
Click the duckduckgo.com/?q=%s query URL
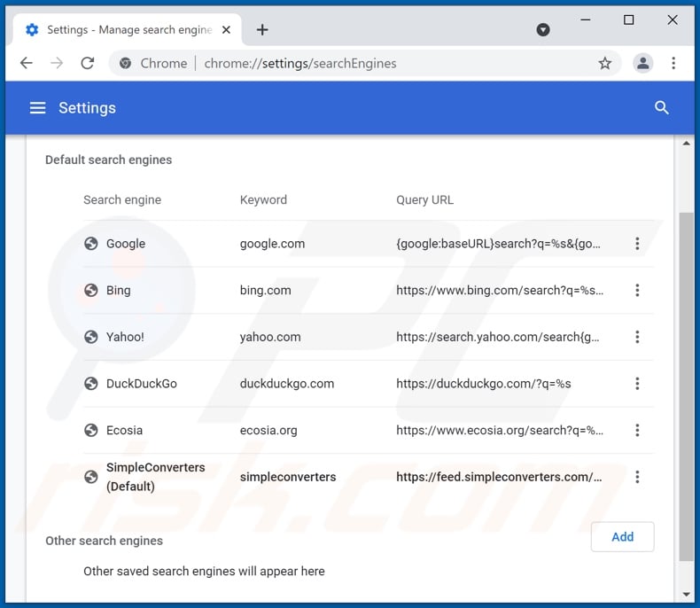[x=484, y=384]
